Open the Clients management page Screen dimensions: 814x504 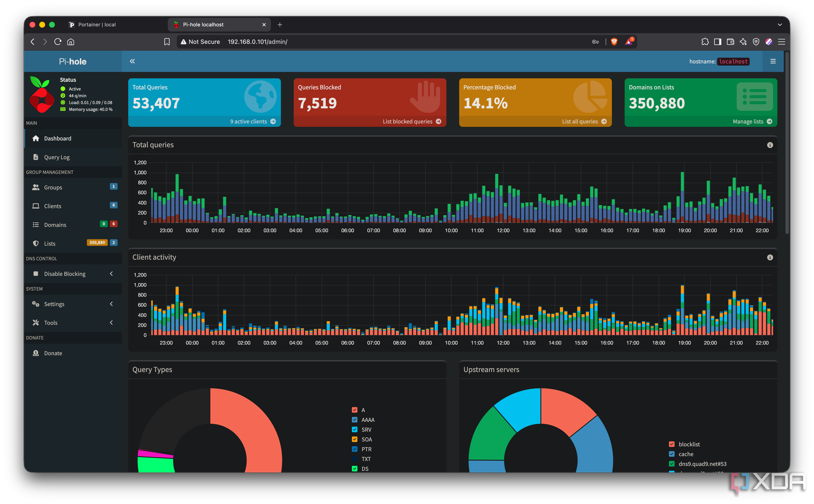click(x=73, y=206)
